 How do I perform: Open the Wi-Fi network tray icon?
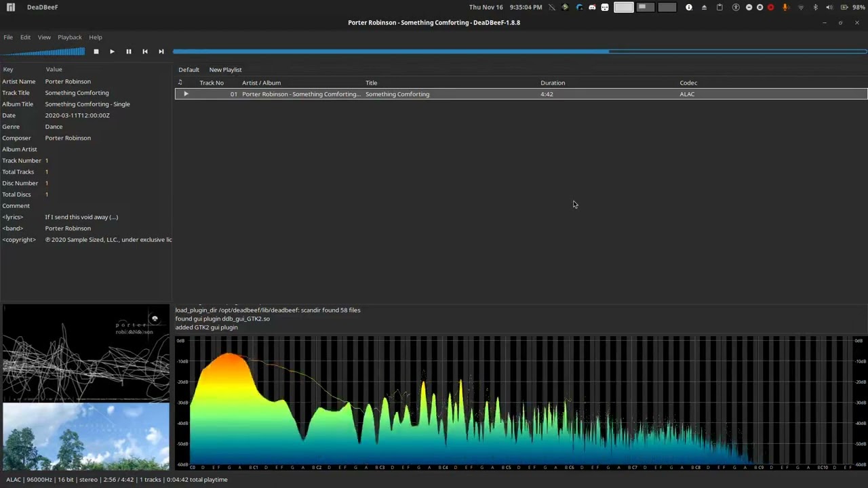point(801,7)
